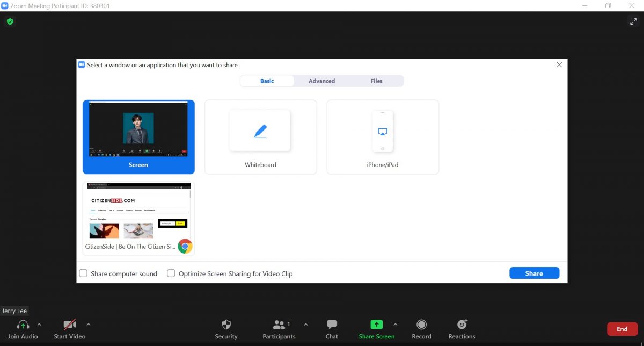
Task: Expand audio options arrow beside Join Audio
Action: click(39, 325)
